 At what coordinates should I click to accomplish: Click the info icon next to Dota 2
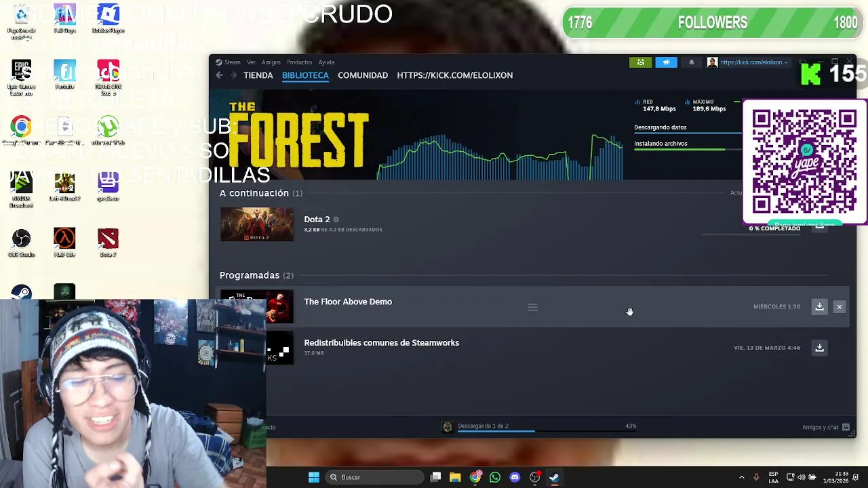point(336,220)
